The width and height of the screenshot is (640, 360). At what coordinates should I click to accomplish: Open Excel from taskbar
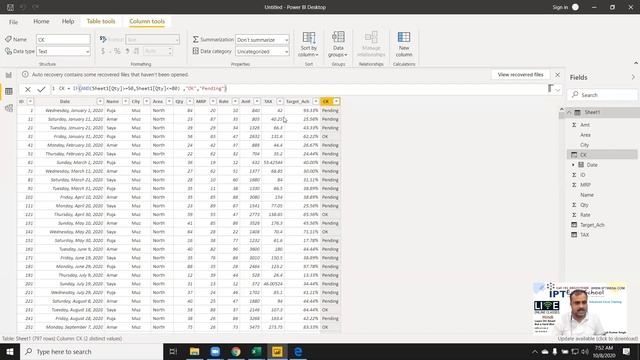point(256,351)
